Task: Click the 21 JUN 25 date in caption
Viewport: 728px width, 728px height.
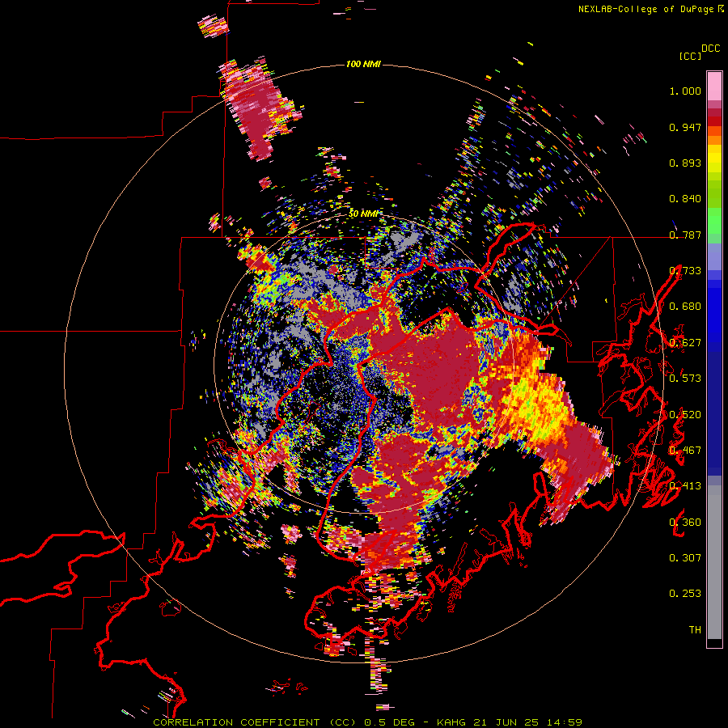Action: (x=506, y=722)
